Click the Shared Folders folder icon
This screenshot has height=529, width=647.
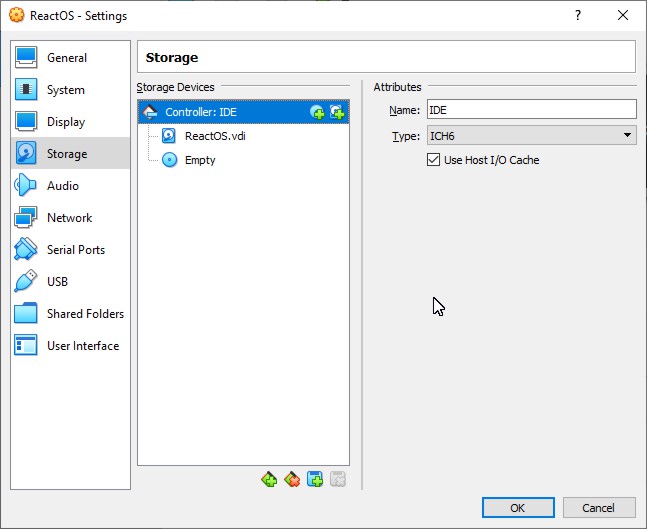tap(26, 313)
